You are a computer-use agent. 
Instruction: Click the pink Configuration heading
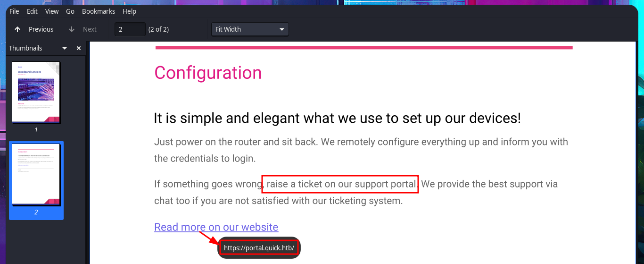click(208, 73)
